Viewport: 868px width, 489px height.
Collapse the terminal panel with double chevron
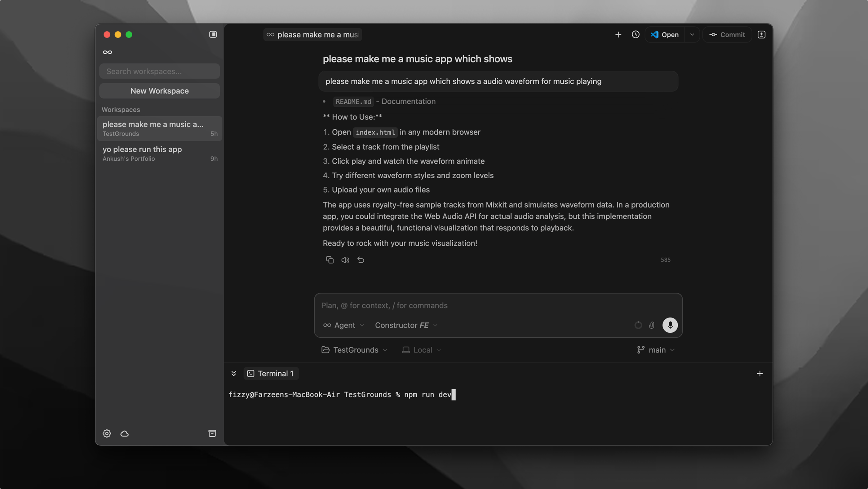click(x=233, y=373)
